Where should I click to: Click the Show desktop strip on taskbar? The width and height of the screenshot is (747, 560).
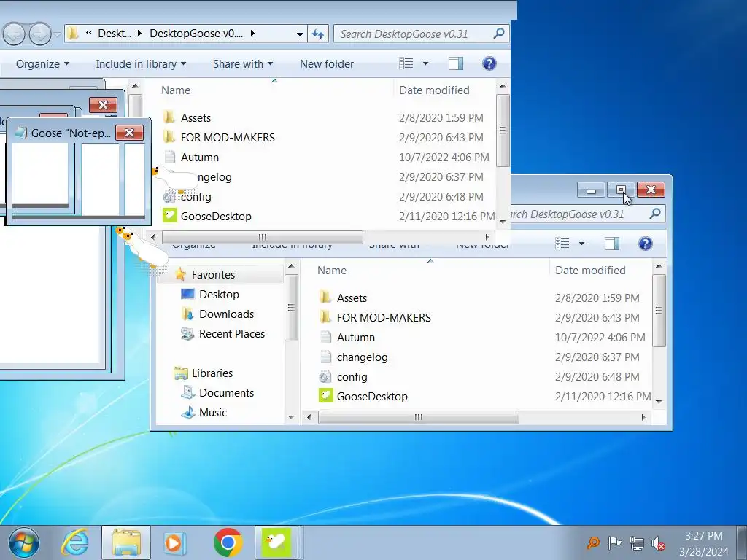pos(742,542)
